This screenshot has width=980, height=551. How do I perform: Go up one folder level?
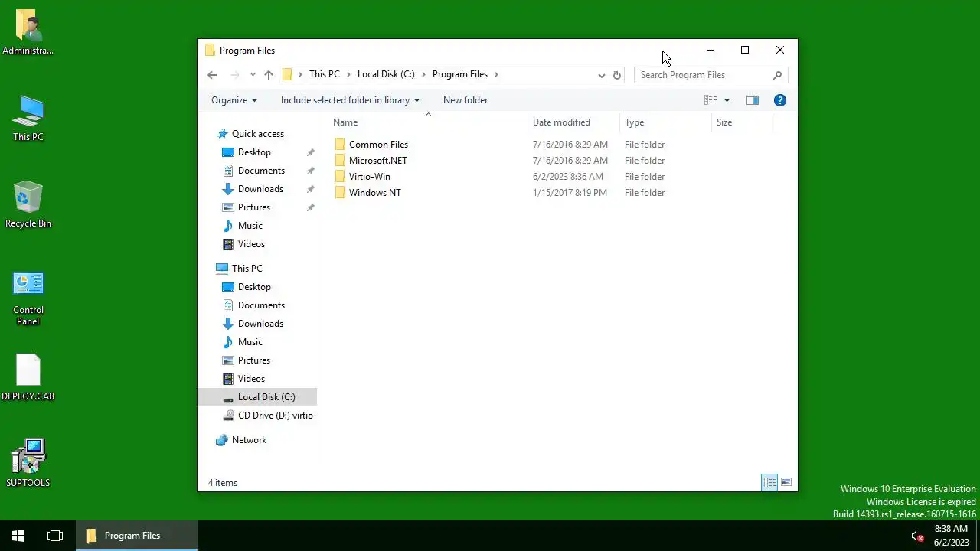tap(269, 75)
